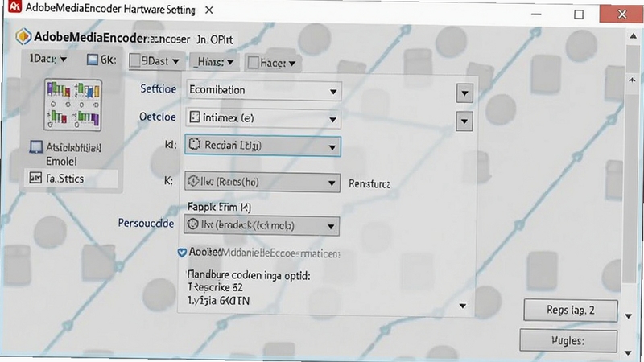The width and height of the screenshot is (644, 362).
Task: Open the 1Dac: dropdown
Action: 48,59
